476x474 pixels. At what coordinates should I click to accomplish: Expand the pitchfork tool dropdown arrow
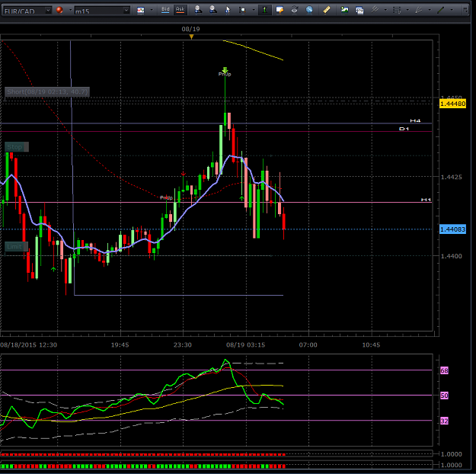[x=385, y=11]
